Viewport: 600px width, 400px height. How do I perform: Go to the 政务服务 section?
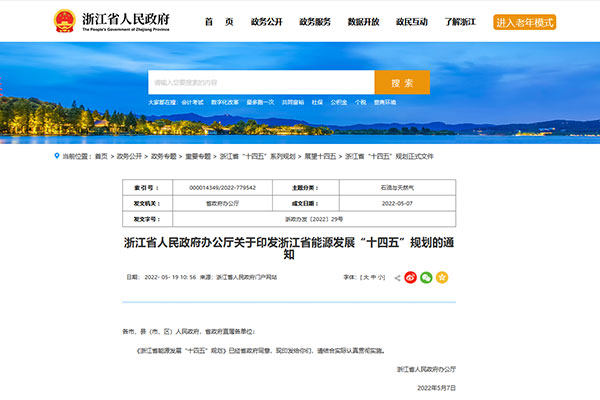point(314,21)
